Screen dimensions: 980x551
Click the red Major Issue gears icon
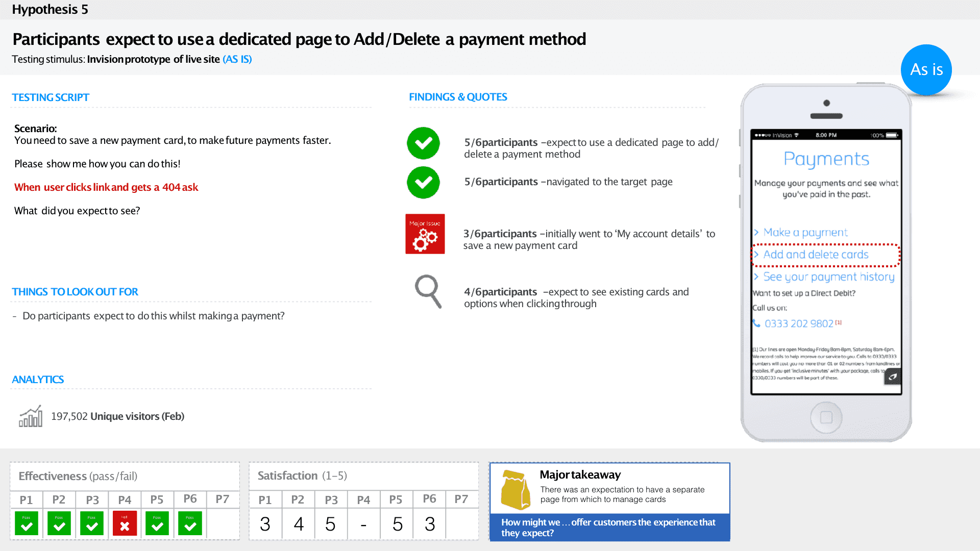pos(425,234)
